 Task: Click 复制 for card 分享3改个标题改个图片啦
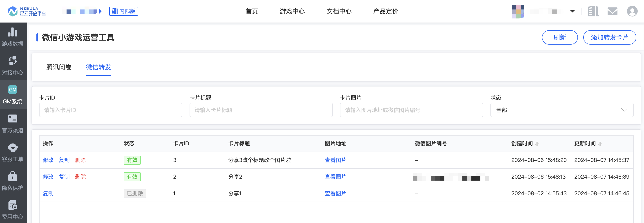coord(64,160)
